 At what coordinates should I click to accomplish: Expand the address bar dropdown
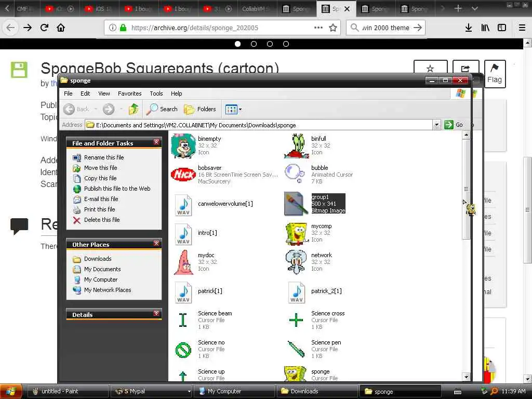click(x=436, y=125)
